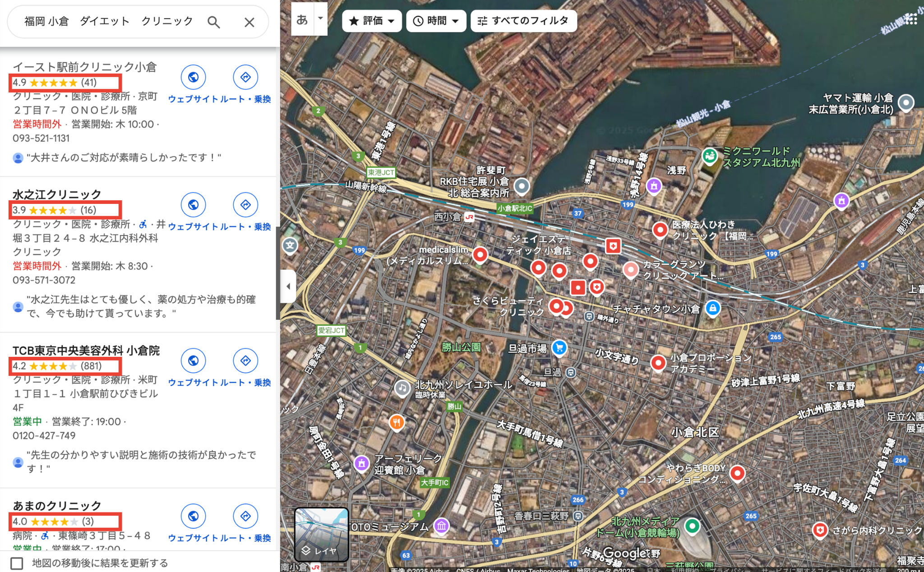
Task: Click the results panel scrollbar
Action: pyautogui.click(x=278, y=273)
